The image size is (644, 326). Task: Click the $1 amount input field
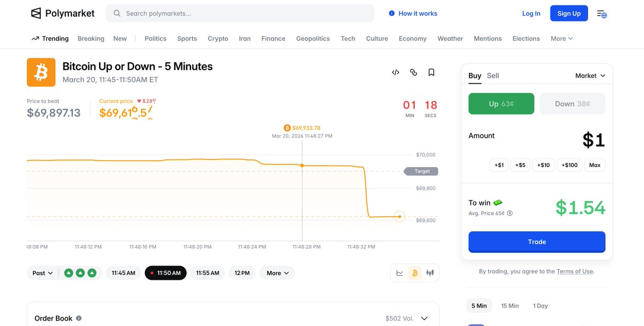coord(594,140)
